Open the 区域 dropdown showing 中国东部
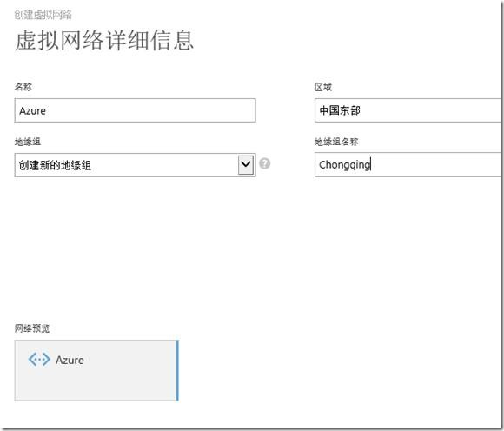 [x=408, y=110]
